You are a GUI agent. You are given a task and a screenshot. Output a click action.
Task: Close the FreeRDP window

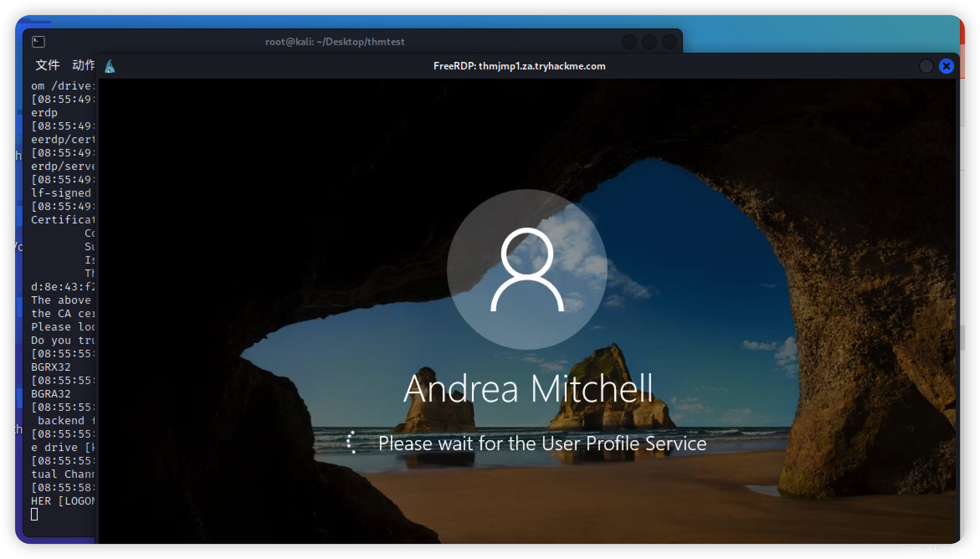(x=947, y=66)
